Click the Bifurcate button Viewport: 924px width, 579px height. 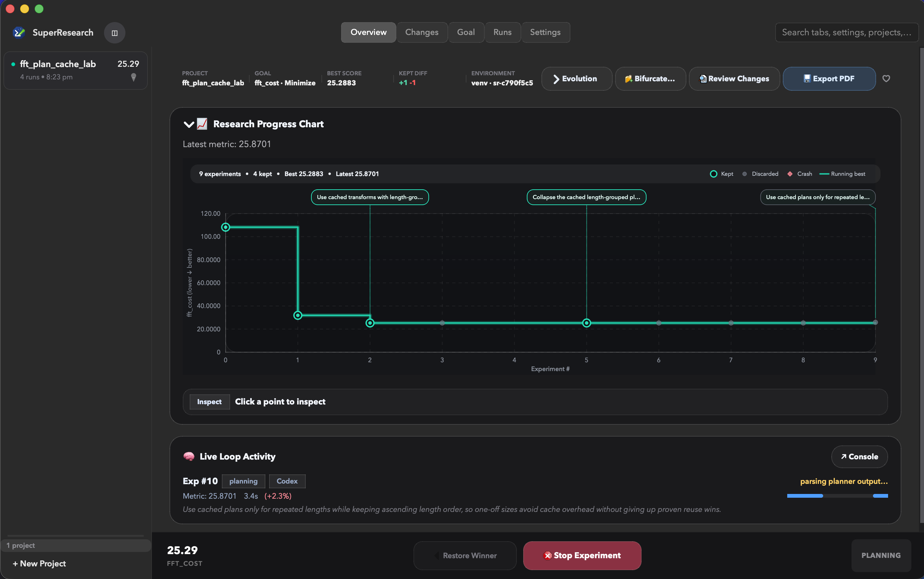(x=650, y=78)
